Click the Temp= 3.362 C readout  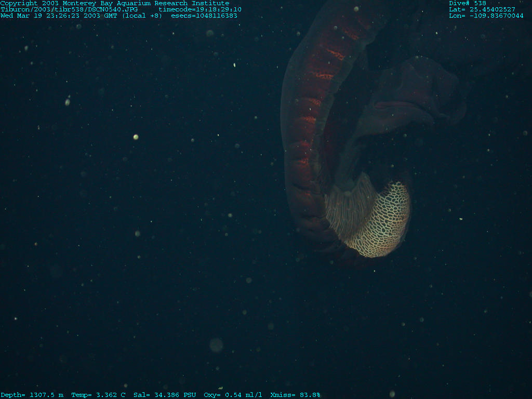(x=98, y=395)
